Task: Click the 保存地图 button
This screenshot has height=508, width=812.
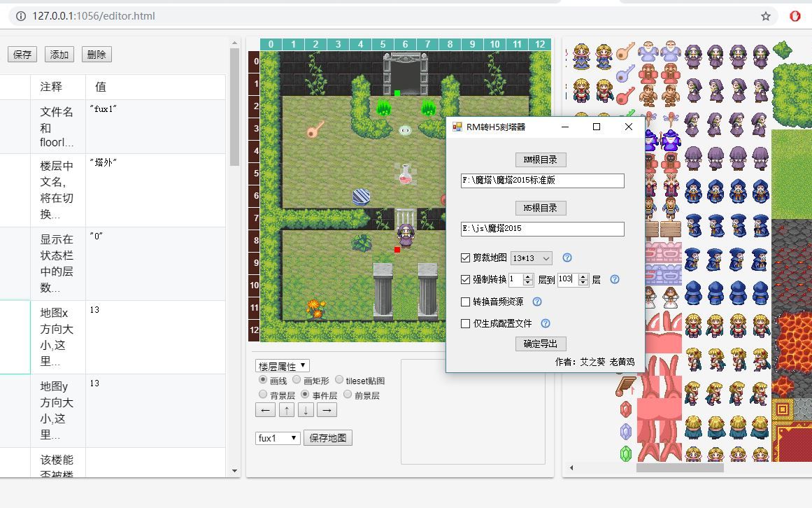Action: pyautogui.click(x=328, y=437)
